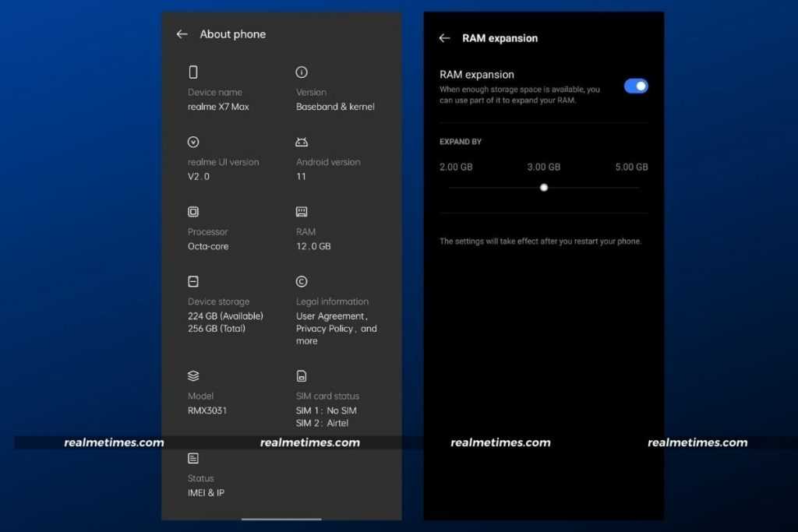Tap the RMX3031 model number

(207, 410)
